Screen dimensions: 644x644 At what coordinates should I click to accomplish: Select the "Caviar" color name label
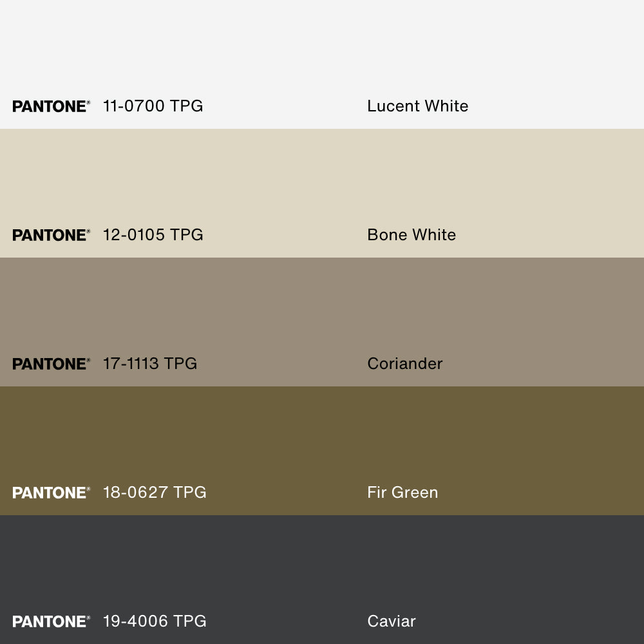392,621
